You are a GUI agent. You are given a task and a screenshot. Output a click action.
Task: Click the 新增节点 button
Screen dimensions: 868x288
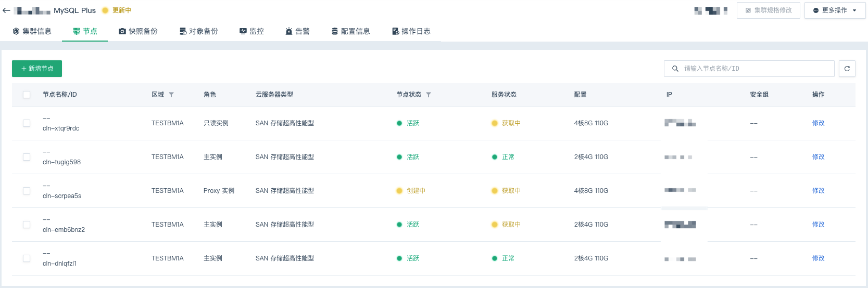[37, 69]
